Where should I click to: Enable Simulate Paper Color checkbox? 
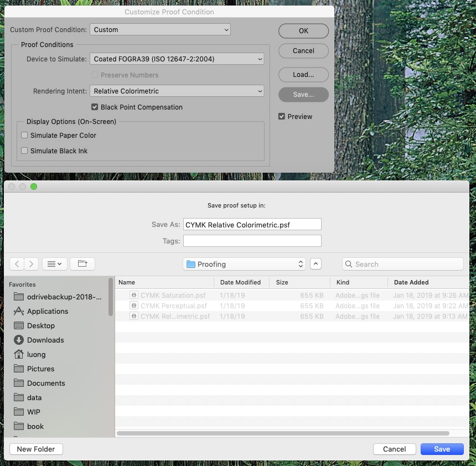pos(24,135)
